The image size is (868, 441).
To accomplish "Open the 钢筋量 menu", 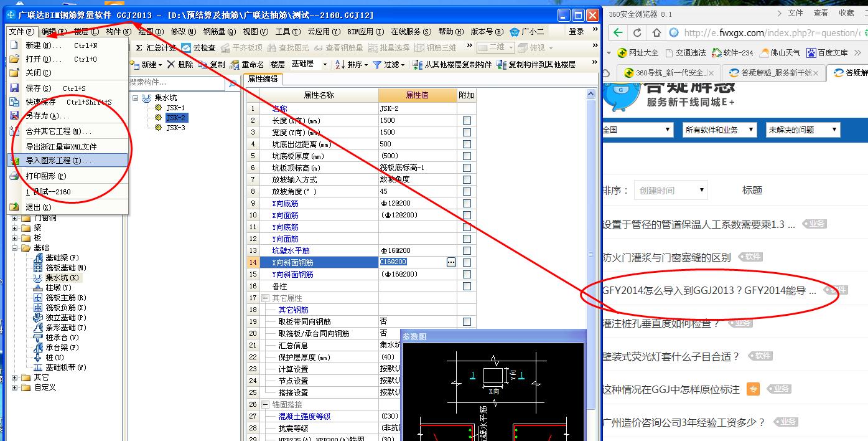I will click(x=219, y=31).
